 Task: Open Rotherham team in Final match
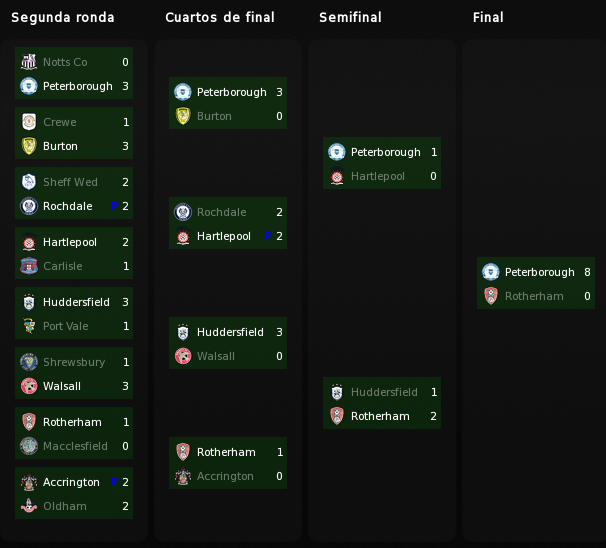point(534,296)
